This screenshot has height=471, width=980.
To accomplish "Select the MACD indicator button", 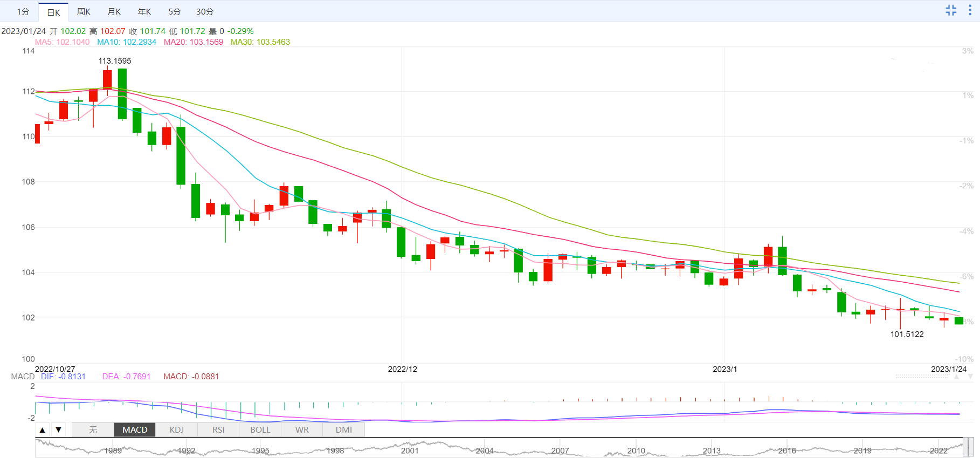I will tap(135, 430).
